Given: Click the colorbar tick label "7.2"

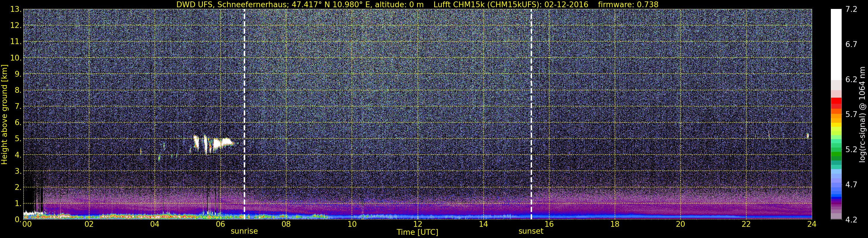Looking at the screenshot, I should pyautogui.click(x=852, y=10).
